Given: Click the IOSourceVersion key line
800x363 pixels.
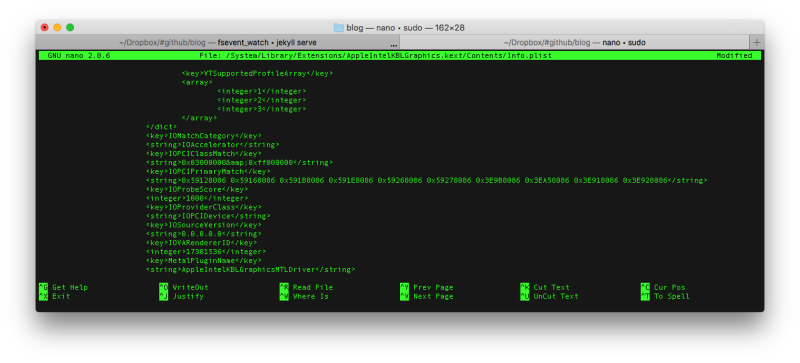Looking at the screenshot, I should [x=204, y=225].
